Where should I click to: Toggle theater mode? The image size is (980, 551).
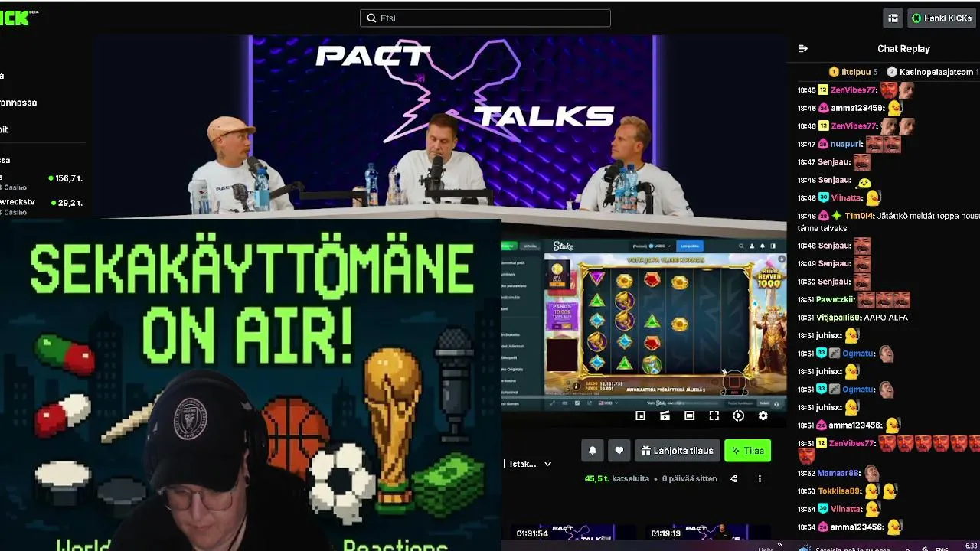point(689,416)
